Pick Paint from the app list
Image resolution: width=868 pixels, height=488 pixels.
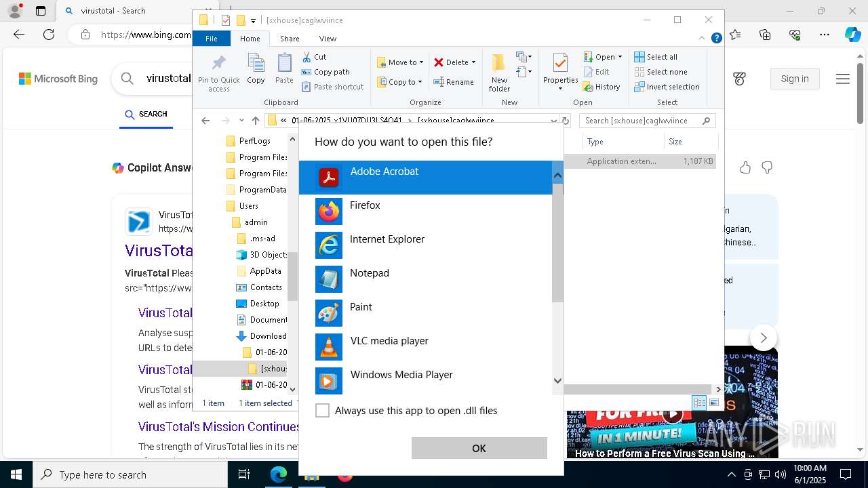(x=426, y=313)
